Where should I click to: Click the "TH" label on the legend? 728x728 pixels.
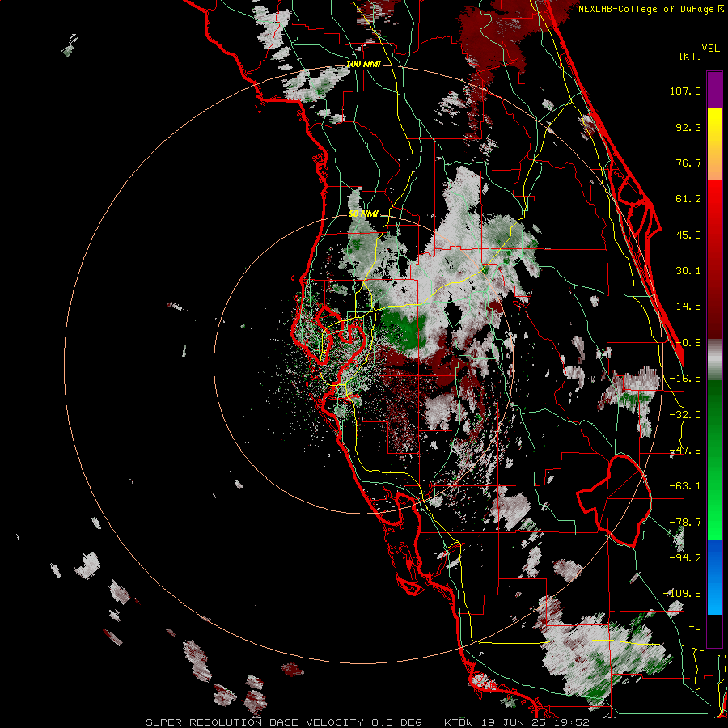(x=695, y=630)
